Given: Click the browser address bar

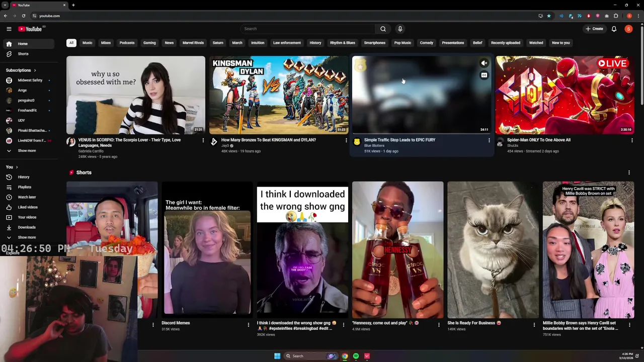Looking at the screenshot, I should click(282, 16).
